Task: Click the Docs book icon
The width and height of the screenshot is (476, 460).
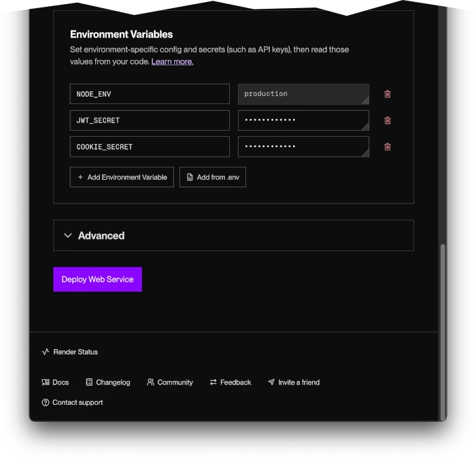Action: pyautogui.click(x=46, y=382)
